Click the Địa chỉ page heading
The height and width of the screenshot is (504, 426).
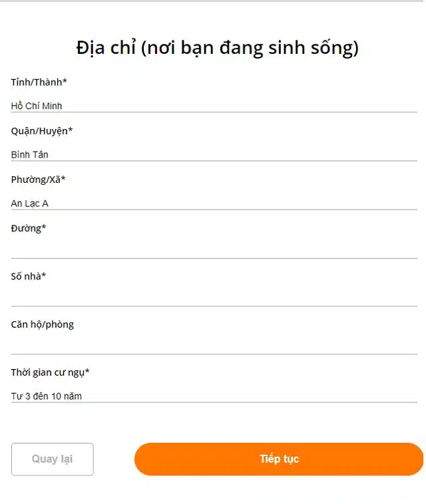tap(217, 48)
